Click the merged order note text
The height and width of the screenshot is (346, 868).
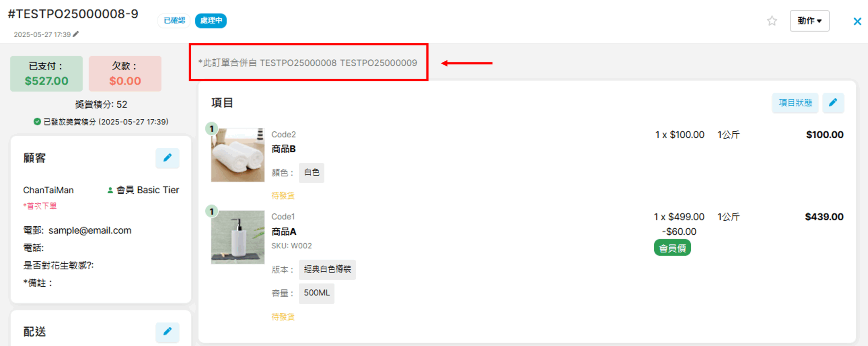click(x=308, y=63)
